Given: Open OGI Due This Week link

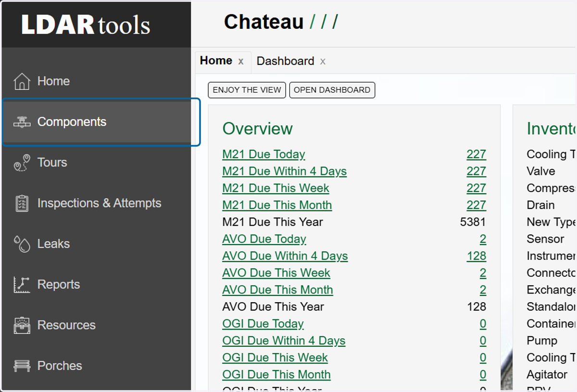Looking at the screenshot, I should 275,357.
